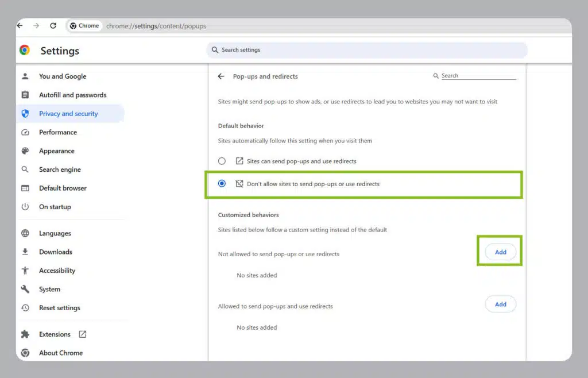
Task: Click the You and Google person icon
Action: (25, 76)
